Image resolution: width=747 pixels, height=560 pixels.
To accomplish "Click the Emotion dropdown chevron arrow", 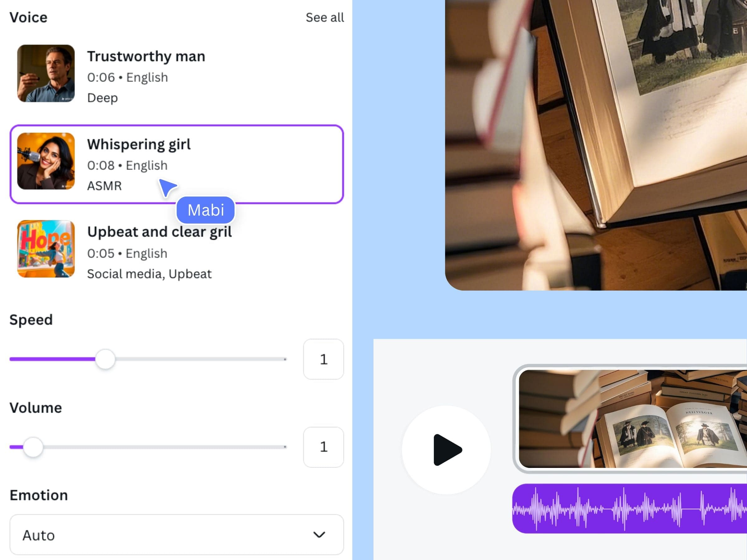I will tap(319, 535).
